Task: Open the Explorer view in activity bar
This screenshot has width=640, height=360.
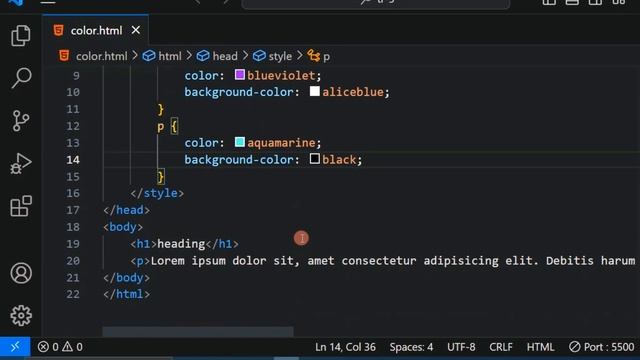Action: pos(20,36)
